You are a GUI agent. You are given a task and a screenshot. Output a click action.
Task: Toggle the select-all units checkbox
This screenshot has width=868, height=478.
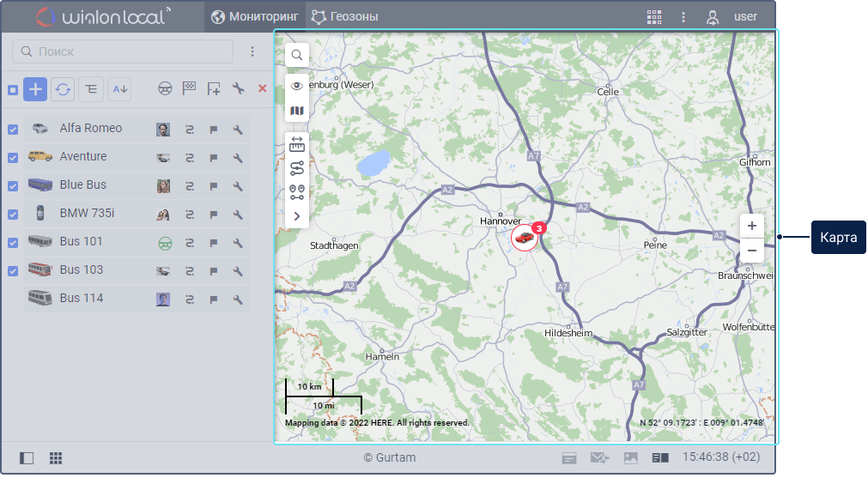pyautogui.click(x=13, y=89)
